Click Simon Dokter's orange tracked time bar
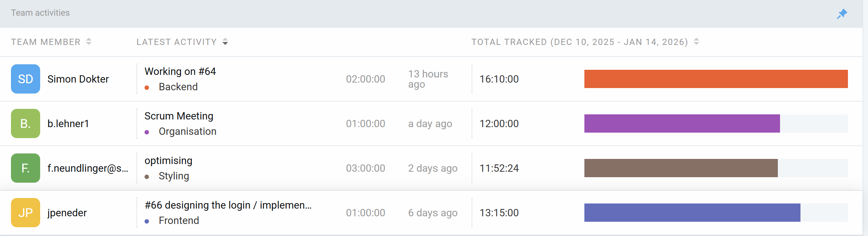868x236 pixels. click(x=716, y=79)
